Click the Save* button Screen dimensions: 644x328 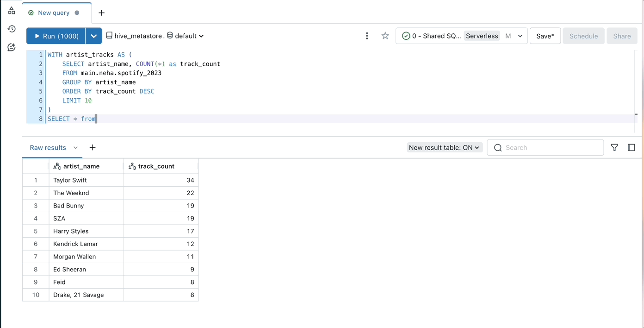tap(545, 36)
